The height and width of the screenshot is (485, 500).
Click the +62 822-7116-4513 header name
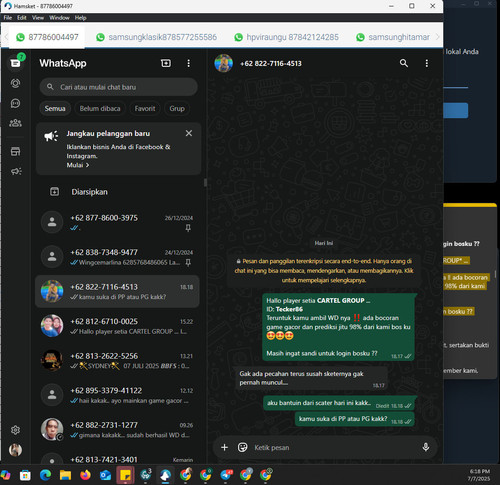271,63
